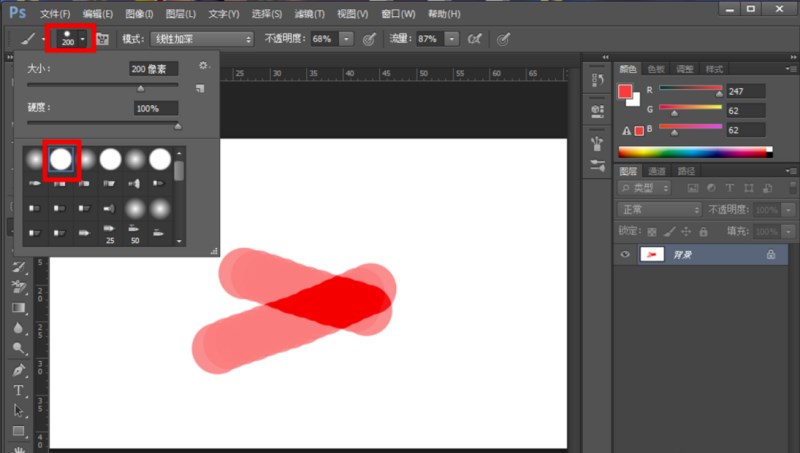Hide the 背景 layer with the eye icon
Screen dimensions: 800x453
(x=626, y=255)
